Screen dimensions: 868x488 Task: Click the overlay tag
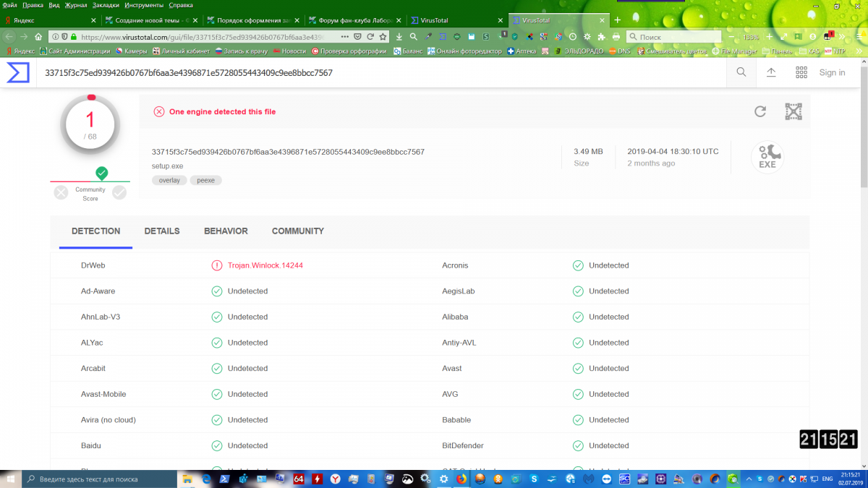[x=169, y=180]
